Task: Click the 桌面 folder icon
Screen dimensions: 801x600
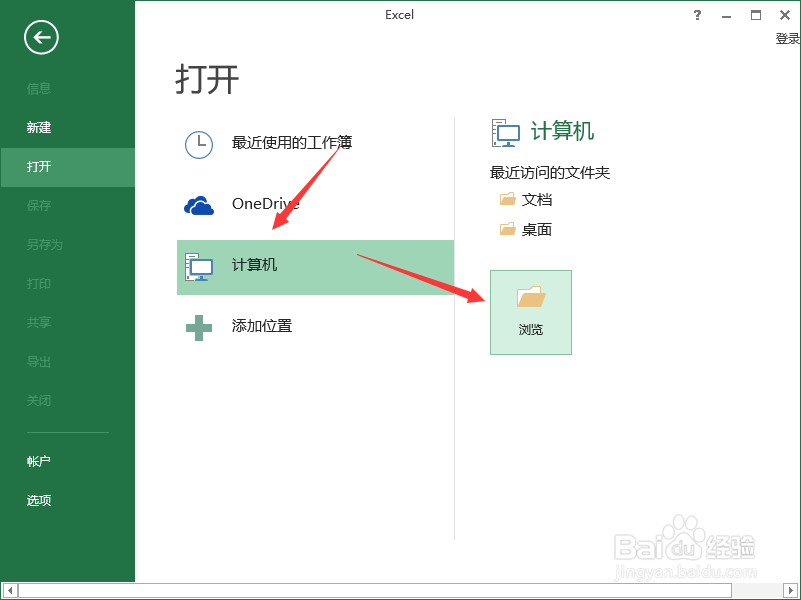Action: tap(506, 229)
